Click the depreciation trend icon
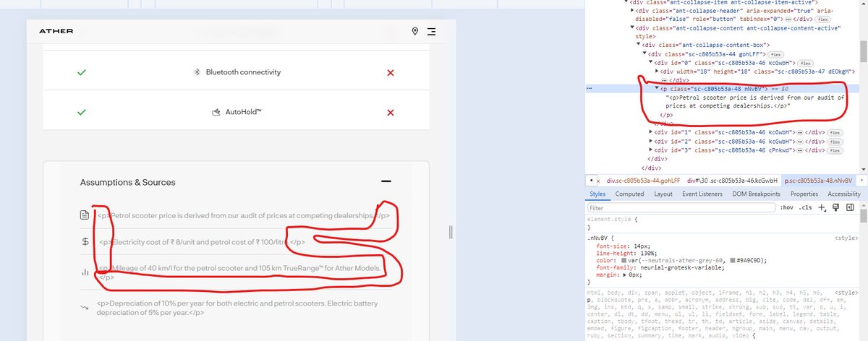Image resolution: width=868 pixels, height=341 pixels. point(85,308)
